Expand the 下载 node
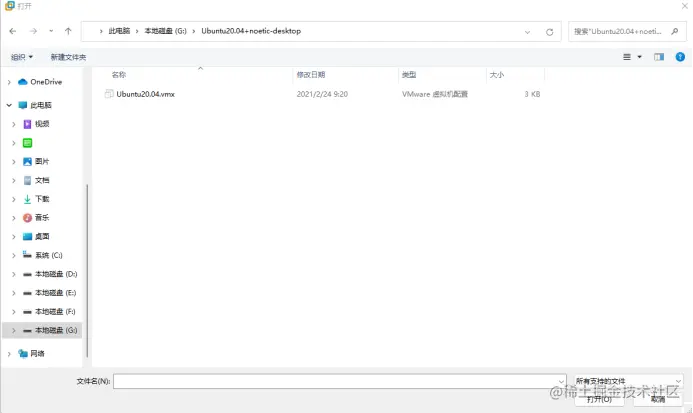Image resolution: width=693 pixels, height=413 pixels. (14, 199)
